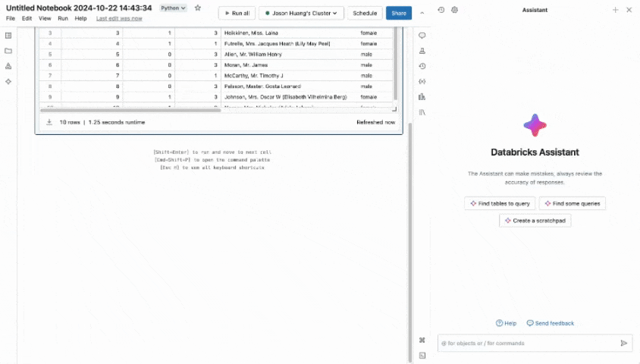Image resolution: width=640 pixels, height=364 pixels.
Task: Open the MLflow experiments flask icon
Action: point(422,51)
